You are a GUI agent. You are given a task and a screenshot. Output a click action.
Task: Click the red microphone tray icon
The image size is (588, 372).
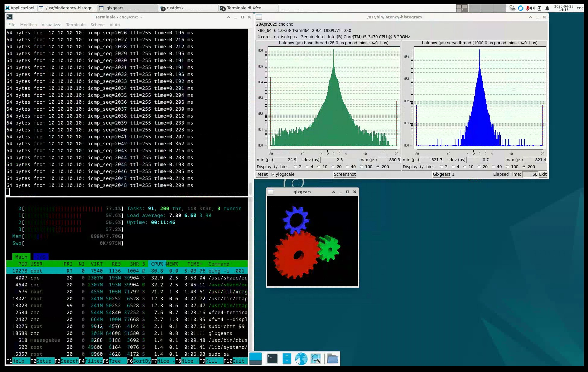[x=527, y=8]
